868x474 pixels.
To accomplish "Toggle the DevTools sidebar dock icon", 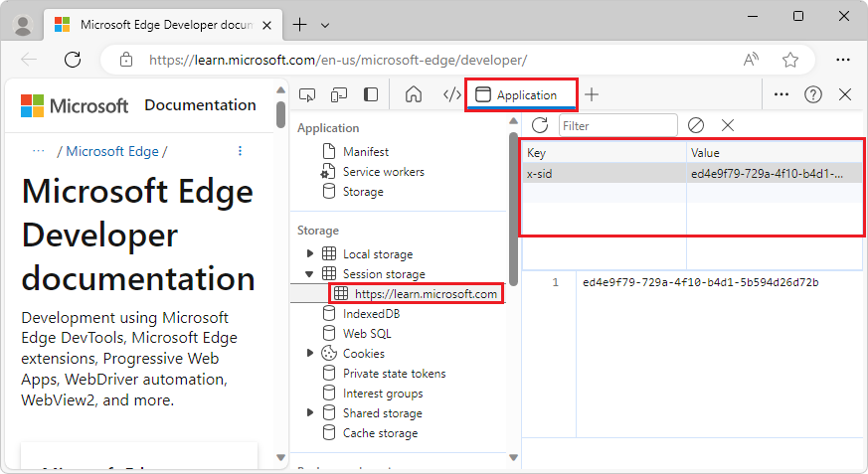I will (x=370, y=94).
